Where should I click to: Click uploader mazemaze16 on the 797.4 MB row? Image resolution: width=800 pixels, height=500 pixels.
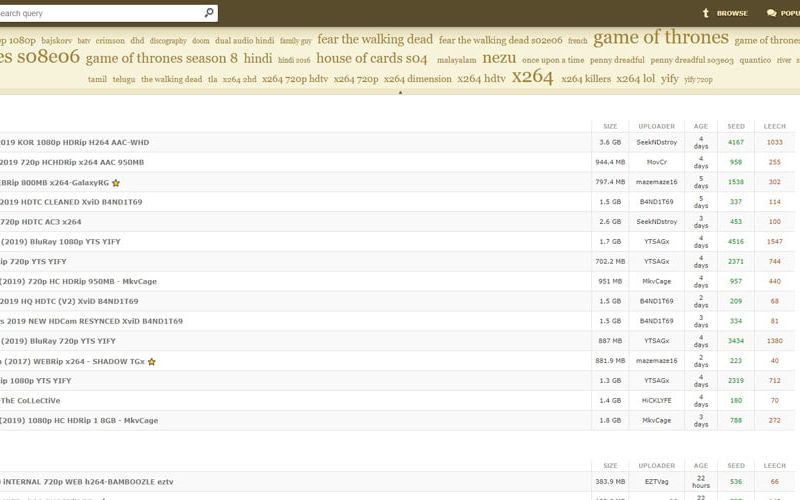point(657,182)
